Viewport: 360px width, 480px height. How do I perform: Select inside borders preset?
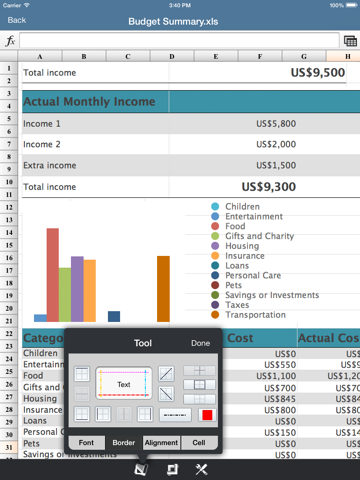click(199, 371)
